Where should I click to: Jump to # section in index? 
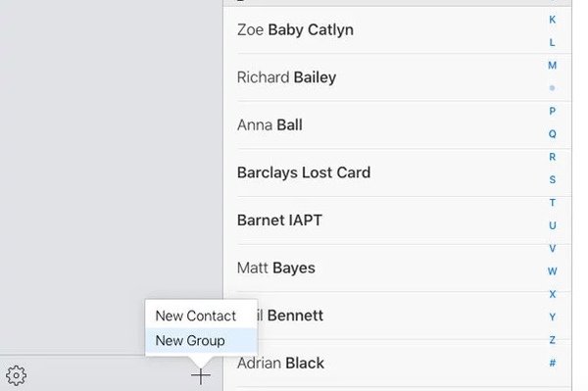click(x=552, y=363)
